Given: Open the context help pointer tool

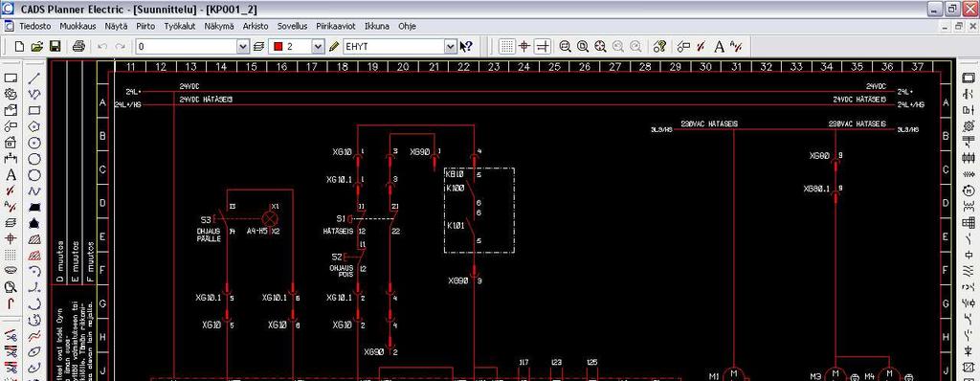Looking at the screenshot, I should 466,46.
